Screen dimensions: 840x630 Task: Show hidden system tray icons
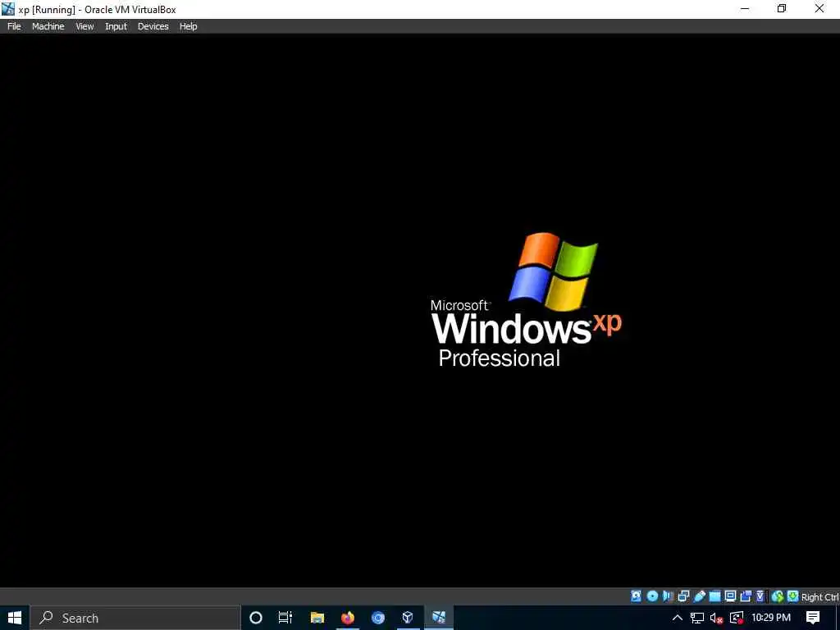pos(677,618)
